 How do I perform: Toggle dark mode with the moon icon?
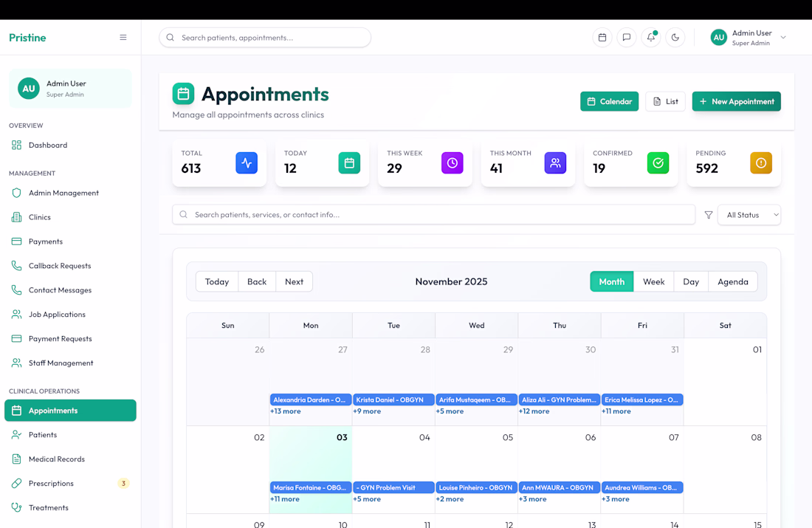tap(675, 38)
